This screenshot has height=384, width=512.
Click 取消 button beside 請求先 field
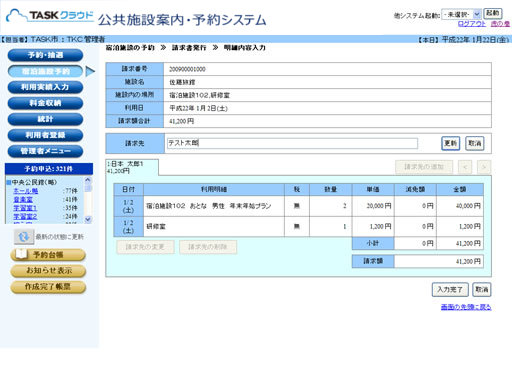(475, 143)
